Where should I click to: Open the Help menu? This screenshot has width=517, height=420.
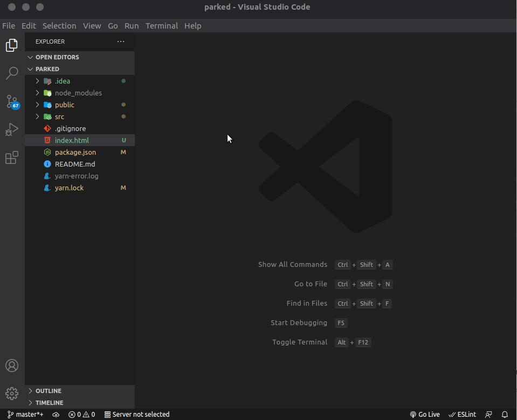[193, 26]
